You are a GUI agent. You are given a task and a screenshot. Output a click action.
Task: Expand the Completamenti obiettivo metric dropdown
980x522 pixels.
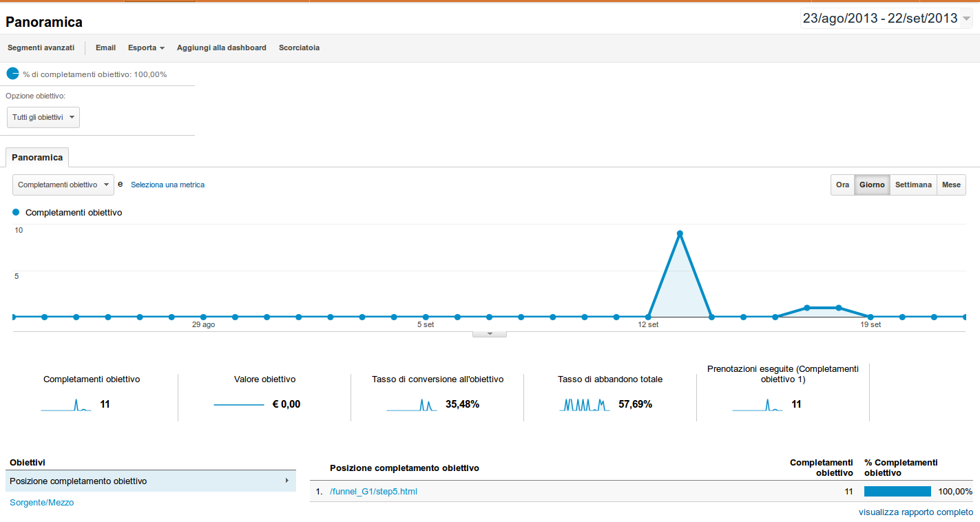coord(63,185)
